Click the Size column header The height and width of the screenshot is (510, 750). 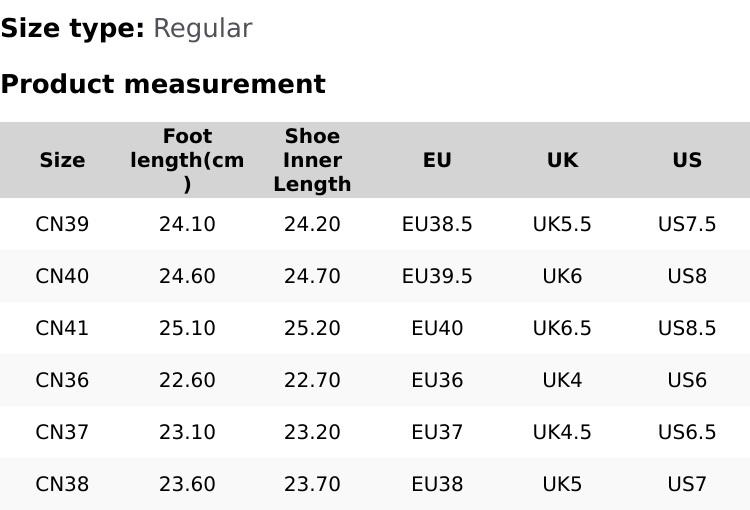tap(62, 160)
